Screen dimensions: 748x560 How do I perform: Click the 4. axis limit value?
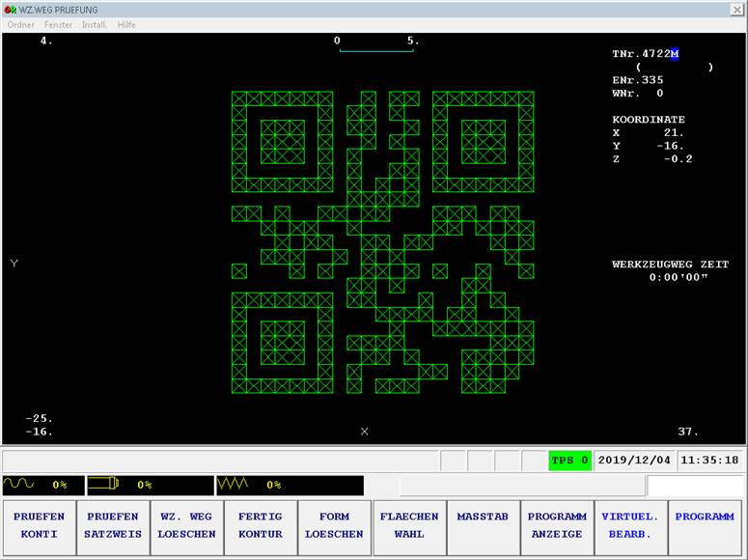[46, 41]
